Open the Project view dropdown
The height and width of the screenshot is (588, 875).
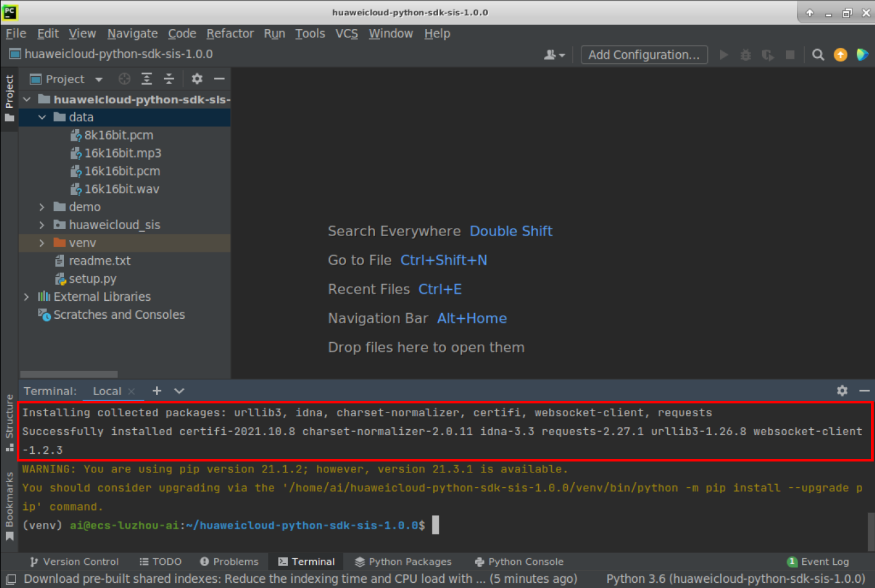point(99,79)
